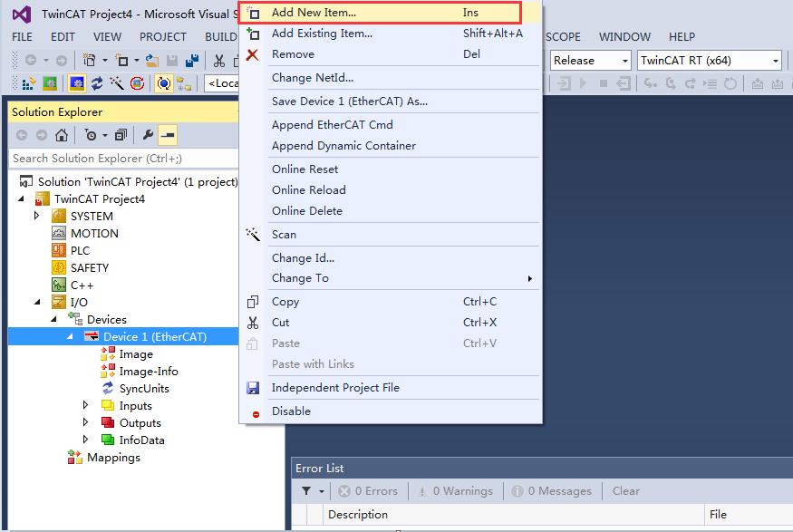This screenshot has height=532, width=793.
Task: Collapse the Devices tree node
Action: pos(53,319)
